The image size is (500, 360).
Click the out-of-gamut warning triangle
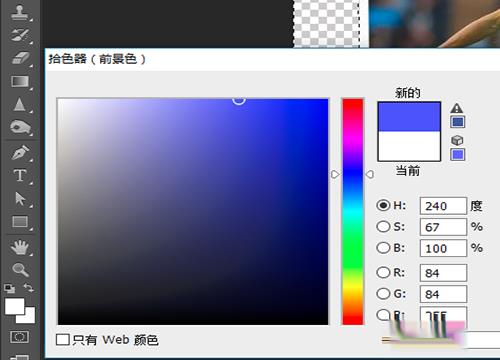tap(457, 108)
